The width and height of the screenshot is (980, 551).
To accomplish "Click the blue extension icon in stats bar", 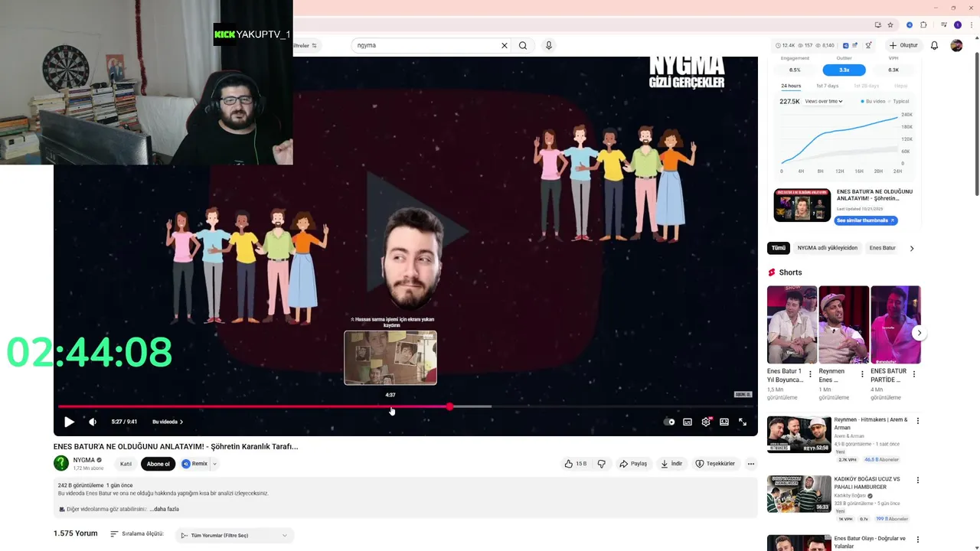I will 845,45.
